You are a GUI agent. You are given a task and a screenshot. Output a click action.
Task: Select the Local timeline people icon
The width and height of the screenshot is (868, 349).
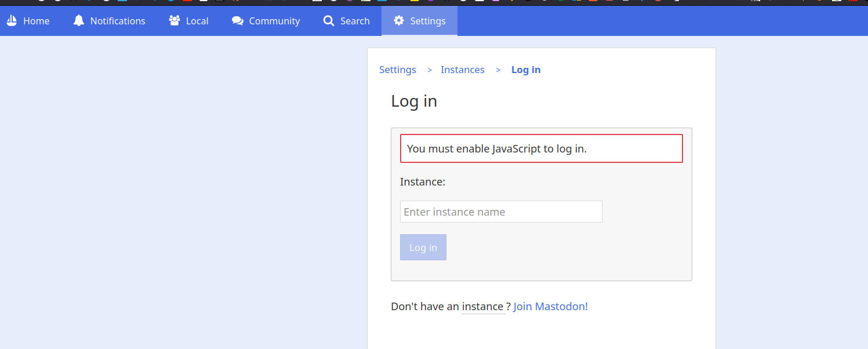(175, 21)
